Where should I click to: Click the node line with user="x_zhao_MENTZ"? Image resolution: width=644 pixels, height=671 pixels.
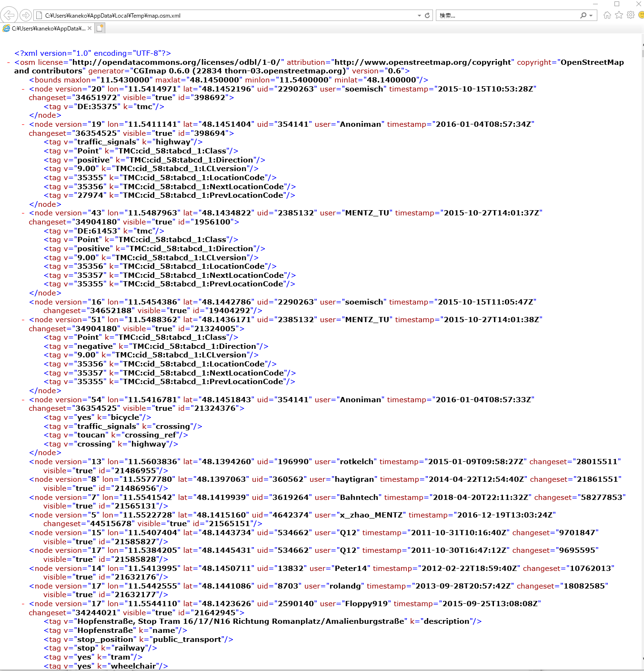(x=293, y=519)
